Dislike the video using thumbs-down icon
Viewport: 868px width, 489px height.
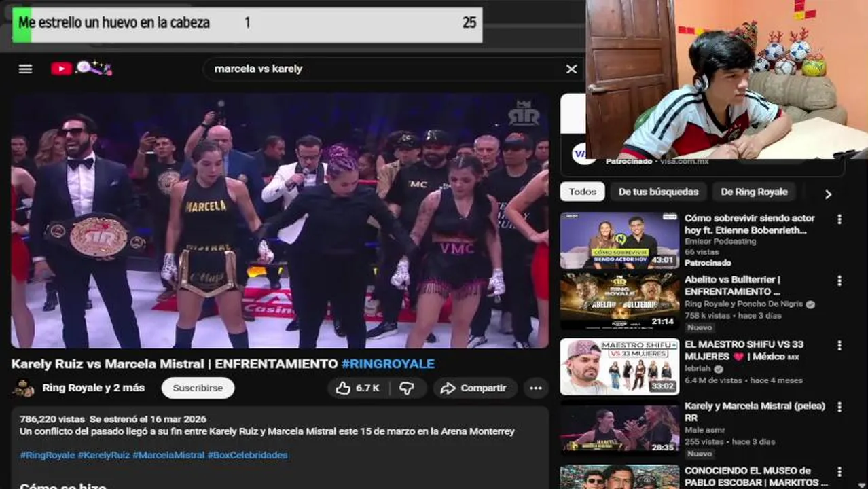click(407, 388)
